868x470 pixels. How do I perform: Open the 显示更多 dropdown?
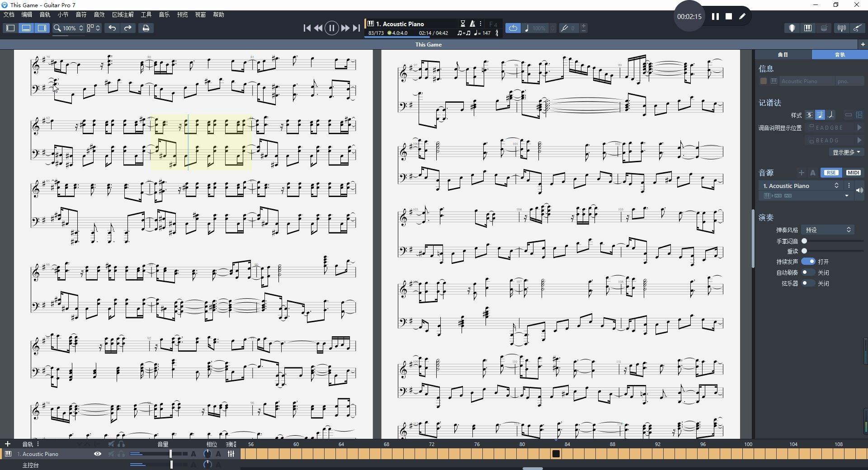[846, 152]
